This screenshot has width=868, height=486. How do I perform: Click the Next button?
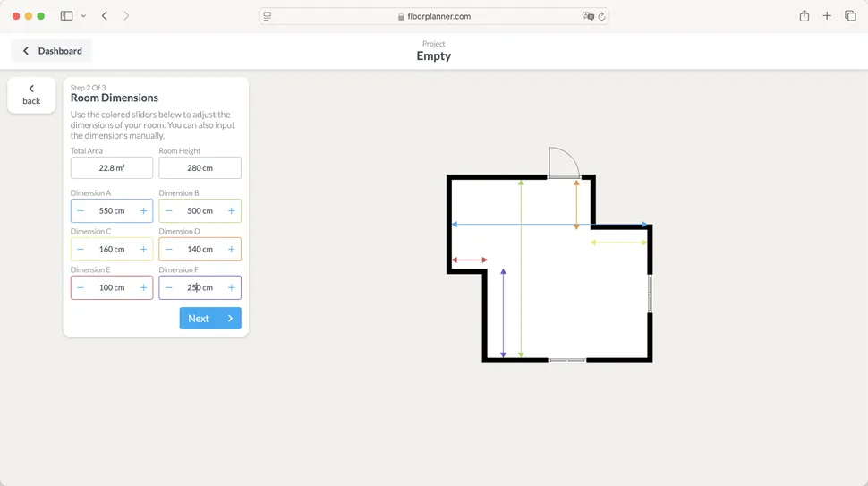[210, 319]
